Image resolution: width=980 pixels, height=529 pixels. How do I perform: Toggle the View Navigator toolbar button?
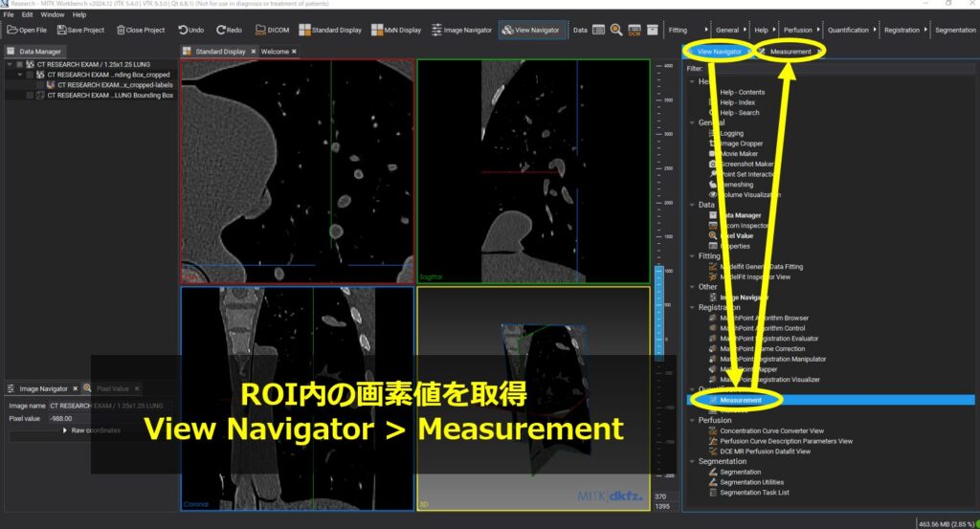point(531,30)
